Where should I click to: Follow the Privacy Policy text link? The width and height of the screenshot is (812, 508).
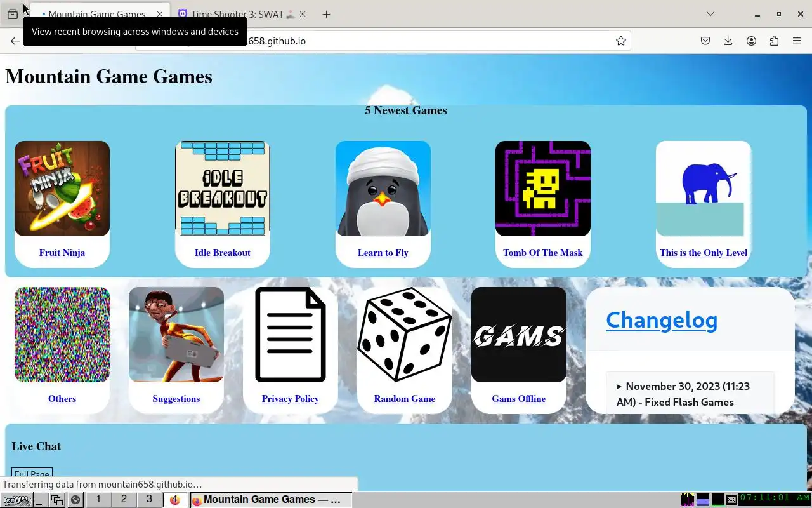click(291, 399)
